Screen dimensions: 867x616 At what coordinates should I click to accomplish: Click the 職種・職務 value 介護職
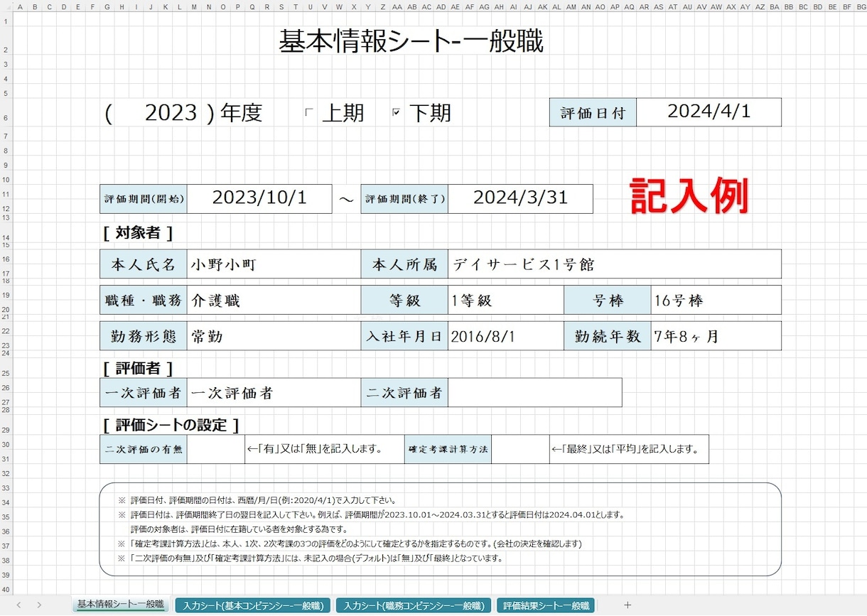pyautogui.click(x=274, y=300)
